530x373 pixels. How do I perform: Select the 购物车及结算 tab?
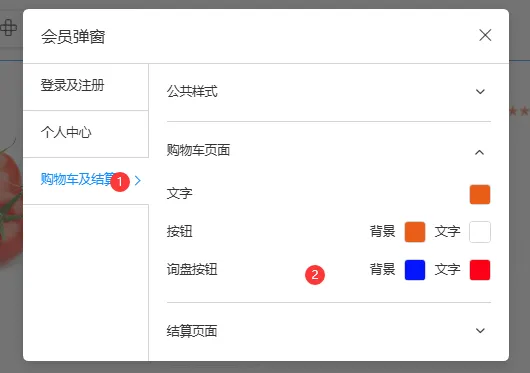[86, 181]
